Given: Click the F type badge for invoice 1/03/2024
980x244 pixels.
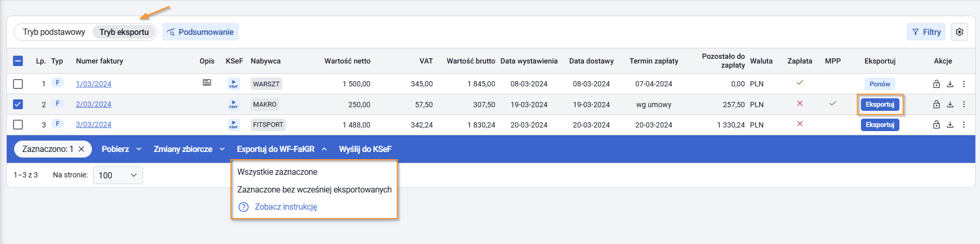Looking at the screenshot, I should point(58,83).
